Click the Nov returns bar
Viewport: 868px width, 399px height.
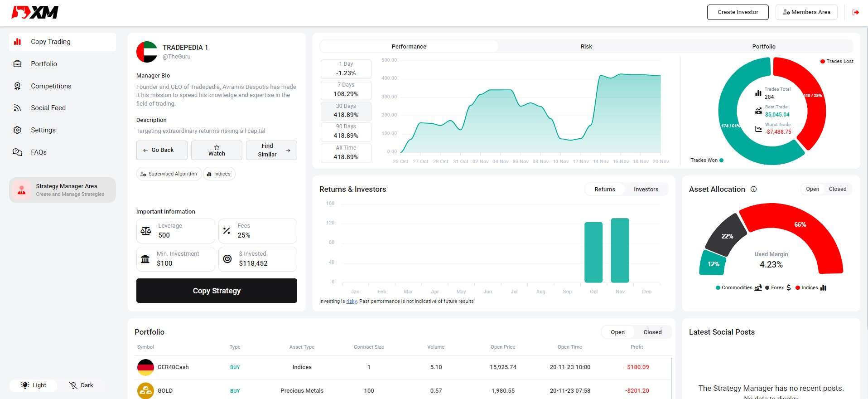point(620,250)
